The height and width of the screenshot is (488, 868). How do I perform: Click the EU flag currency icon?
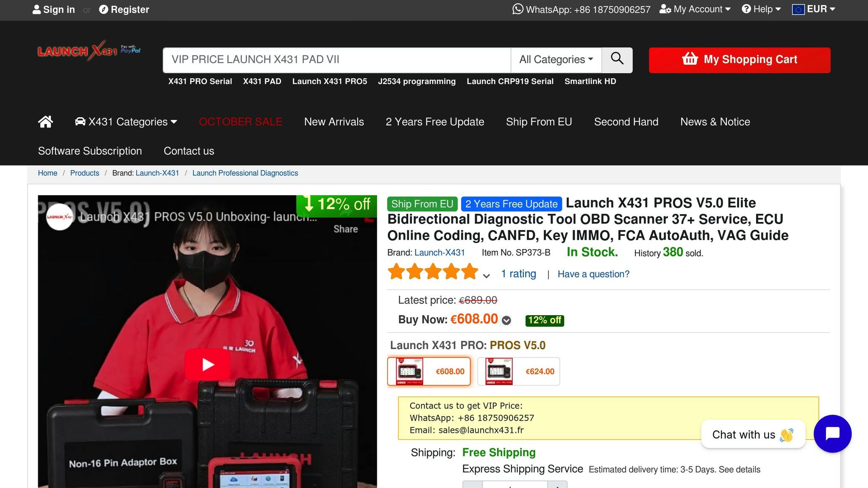coord(798,9)
